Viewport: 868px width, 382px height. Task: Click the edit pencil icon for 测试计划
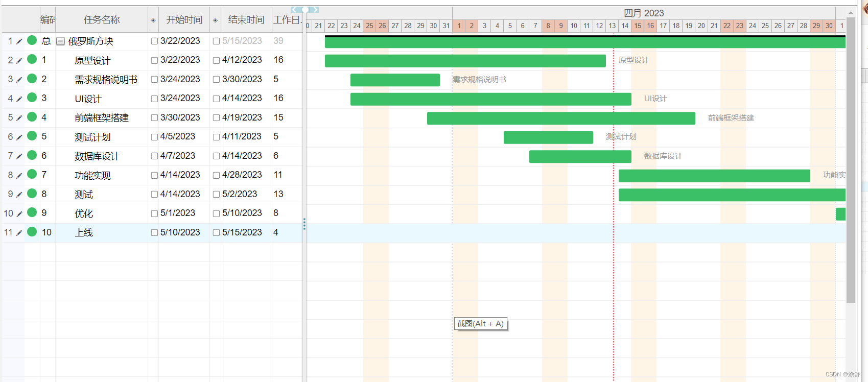click(19, 137)
